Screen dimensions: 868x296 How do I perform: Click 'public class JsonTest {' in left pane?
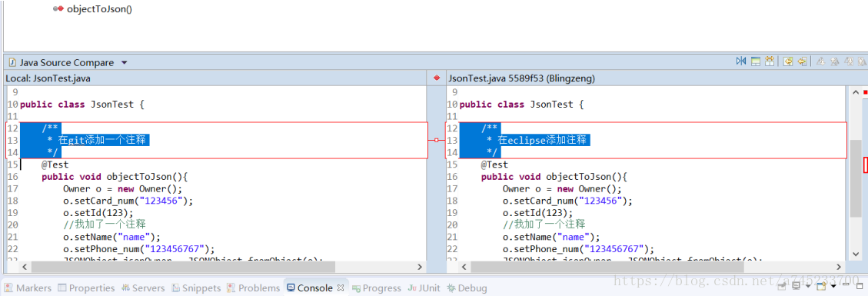click(x=82, y=104)
